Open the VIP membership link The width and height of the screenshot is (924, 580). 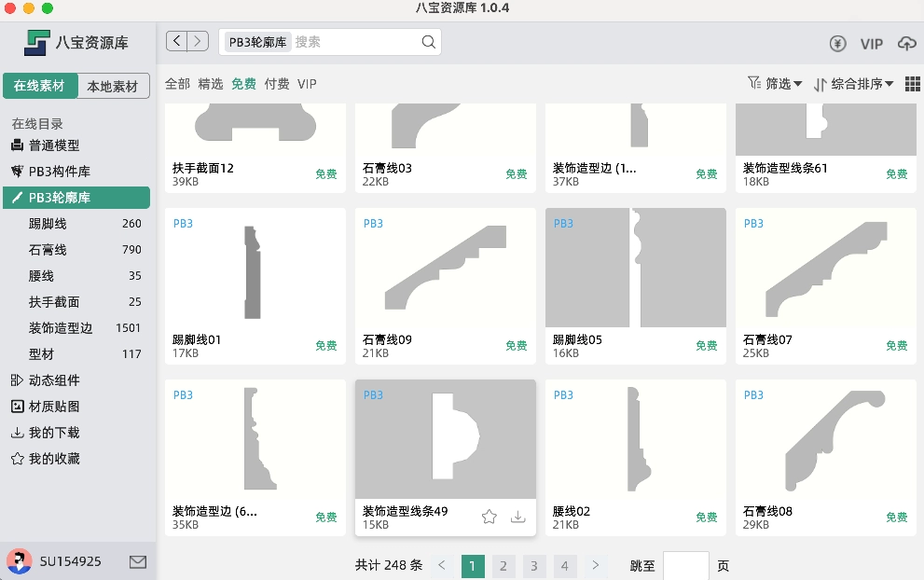[871, 44]
